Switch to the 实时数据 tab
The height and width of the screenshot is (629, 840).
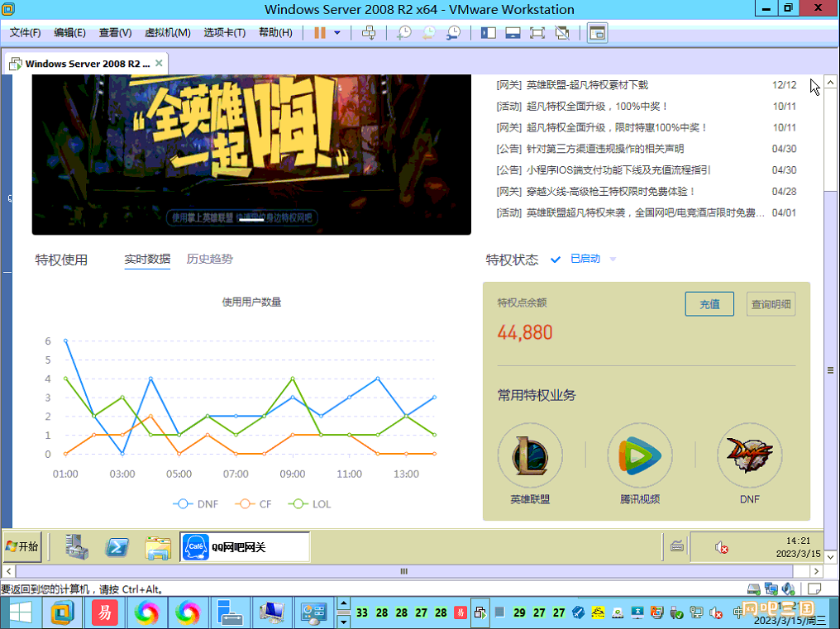click(147, 260)
